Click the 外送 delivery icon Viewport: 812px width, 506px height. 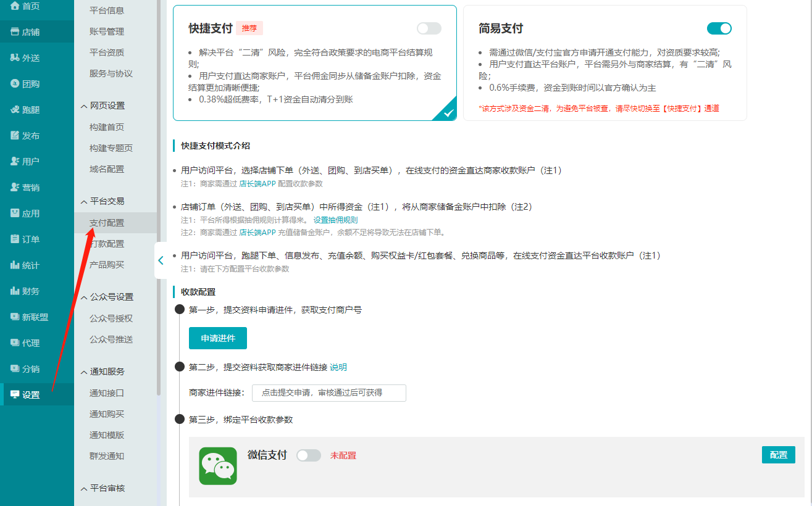[15, 57]
